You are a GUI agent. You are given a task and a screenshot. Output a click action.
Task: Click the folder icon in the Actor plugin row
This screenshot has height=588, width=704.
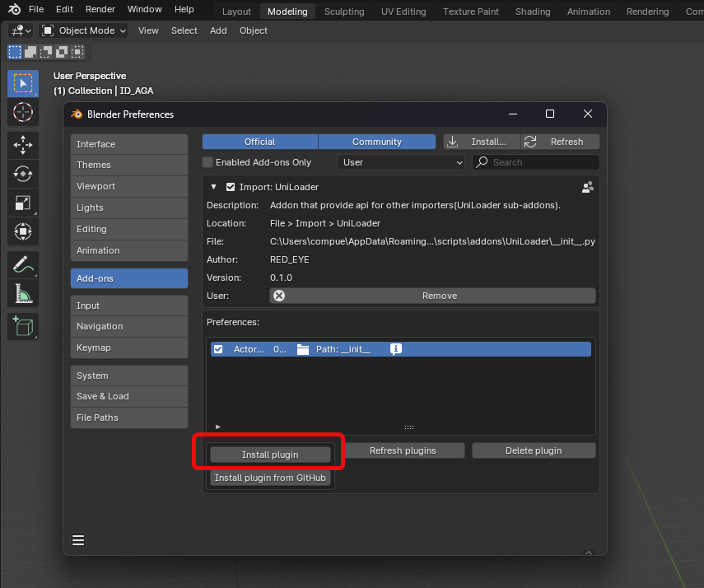[303, 349]
